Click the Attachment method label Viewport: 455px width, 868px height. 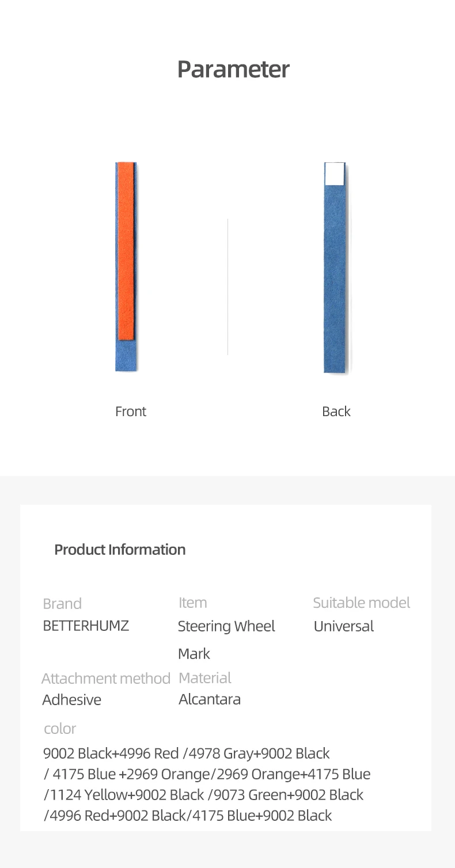click(x=107, y=679)
